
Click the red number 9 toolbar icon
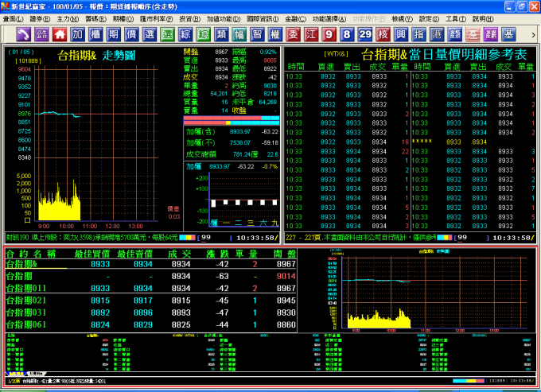pos(329,34)
